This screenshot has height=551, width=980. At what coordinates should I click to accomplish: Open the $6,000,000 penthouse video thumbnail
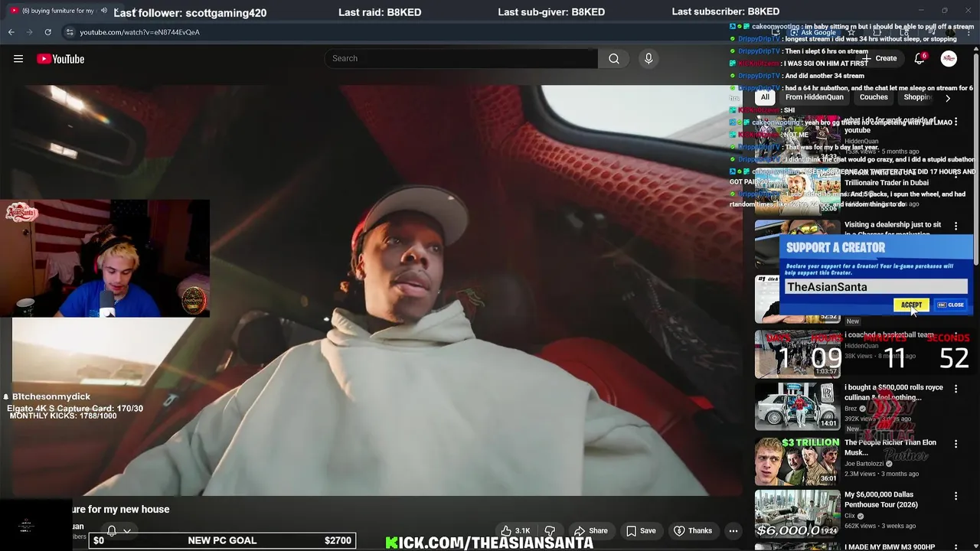pyautogui.click(x=797, y=513)
